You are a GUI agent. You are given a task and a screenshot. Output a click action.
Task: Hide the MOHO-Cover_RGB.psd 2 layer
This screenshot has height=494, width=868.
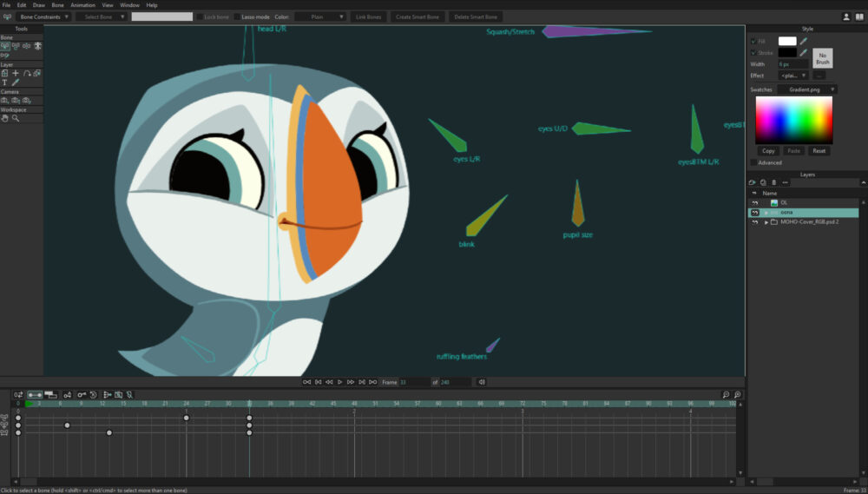(x=754, y=222)
